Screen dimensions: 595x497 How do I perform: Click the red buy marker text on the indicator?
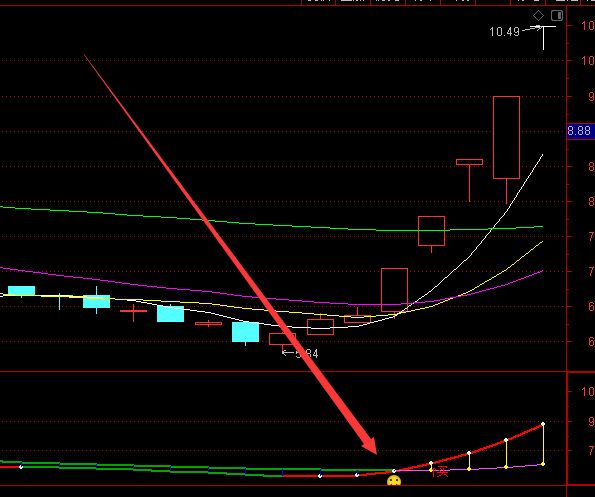pyautogui.click(x=441, y=472)
